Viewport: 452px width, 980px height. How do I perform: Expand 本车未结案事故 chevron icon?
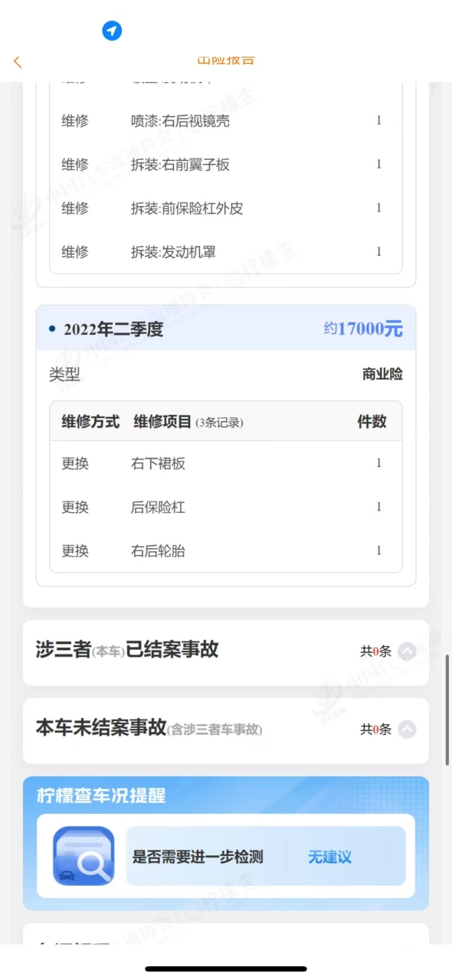click(x=408, y=730)
